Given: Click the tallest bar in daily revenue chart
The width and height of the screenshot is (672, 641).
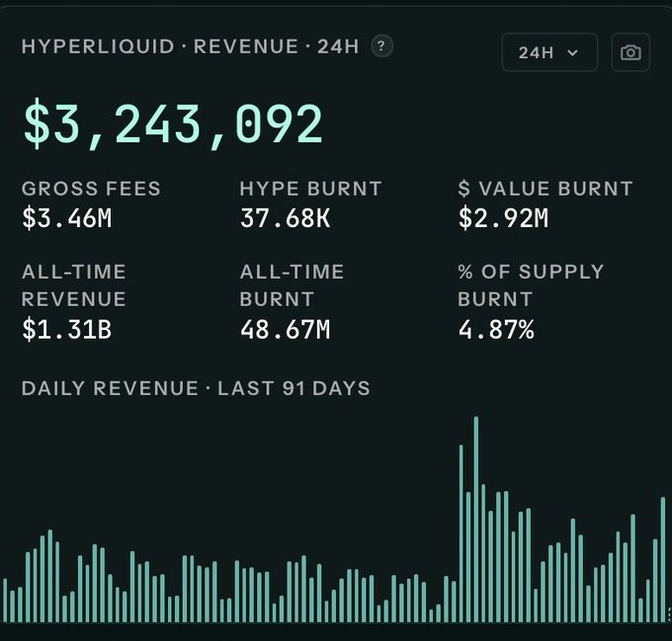Looking at the screenshot, I should click(476, 519).
